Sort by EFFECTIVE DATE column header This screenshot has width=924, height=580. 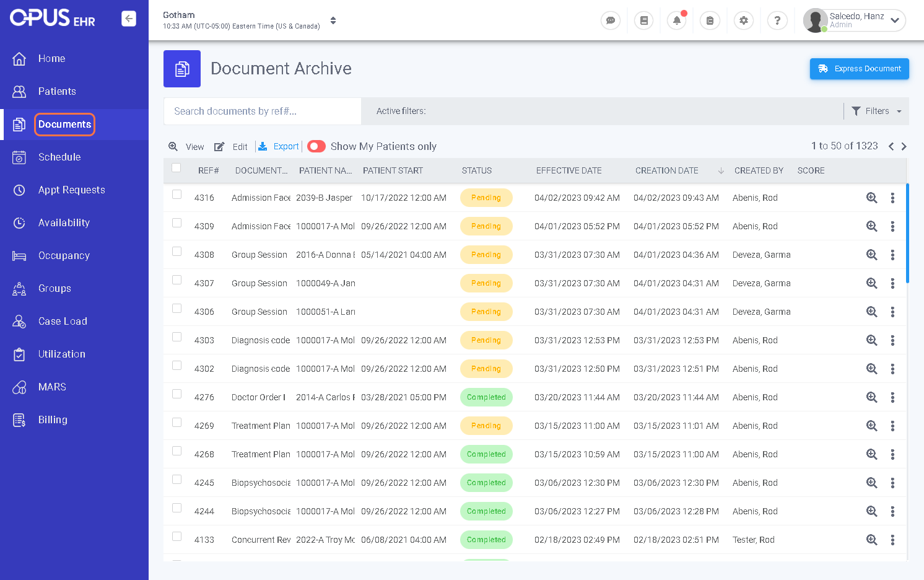(569, 170)
